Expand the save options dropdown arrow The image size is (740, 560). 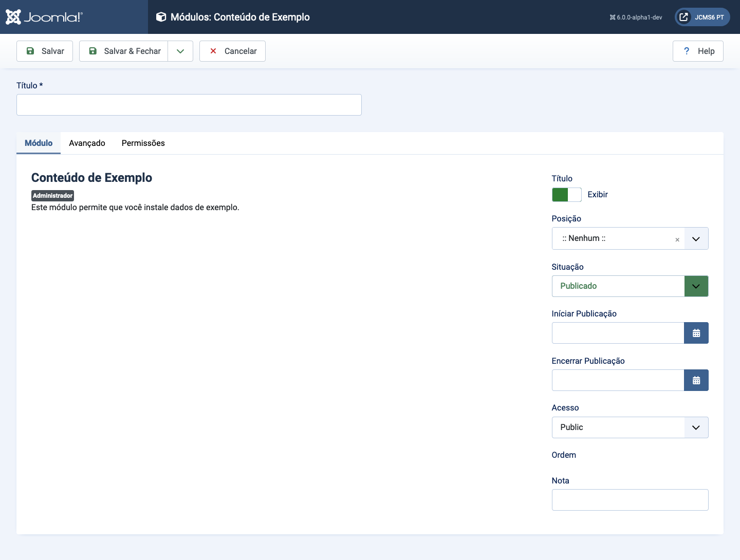(x=180, y=51)
